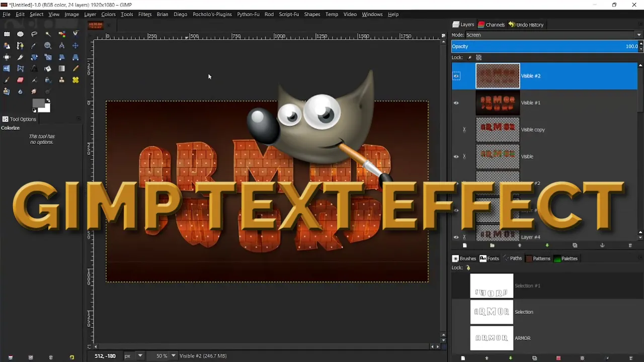Select the Move tool
This screenshot has height=362, width=644.
point(75,45)
